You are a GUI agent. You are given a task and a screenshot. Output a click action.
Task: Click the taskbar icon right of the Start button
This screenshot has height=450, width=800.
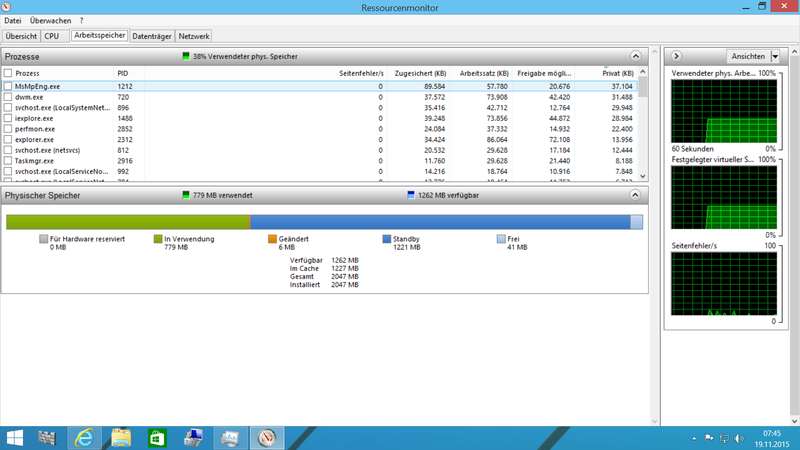coord(47,438)
